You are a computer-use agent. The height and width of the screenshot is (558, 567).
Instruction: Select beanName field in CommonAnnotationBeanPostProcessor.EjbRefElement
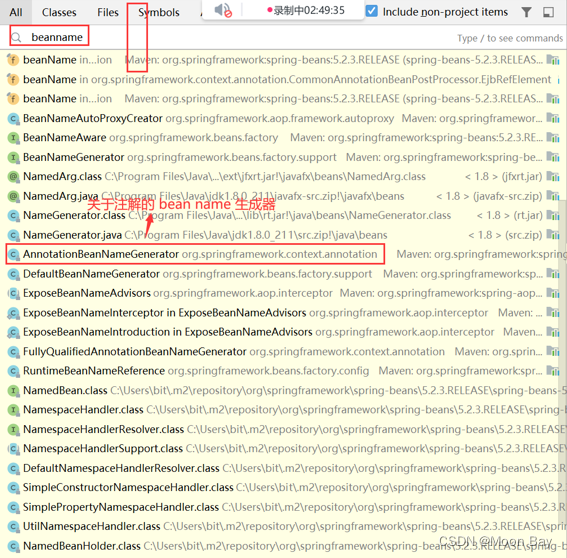284,79
